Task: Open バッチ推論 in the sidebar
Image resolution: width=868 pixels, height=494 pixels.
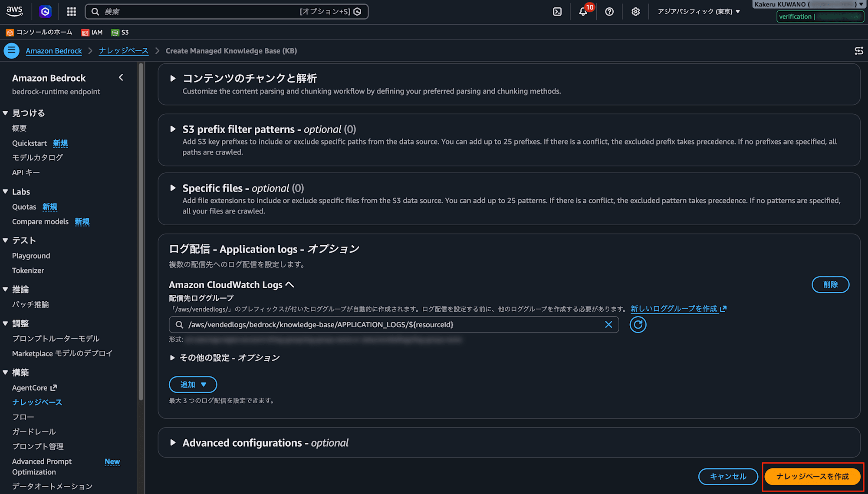Action: 31,305
